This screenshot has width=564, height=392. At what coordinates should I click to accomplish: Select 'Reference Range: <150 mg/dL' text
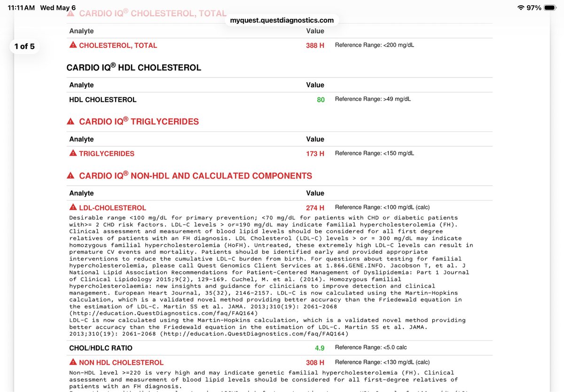(x=375, y=153)
